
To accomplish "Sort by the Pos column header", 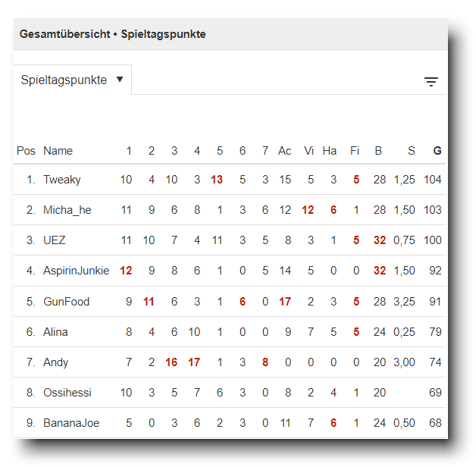I will tap(26, 151).
